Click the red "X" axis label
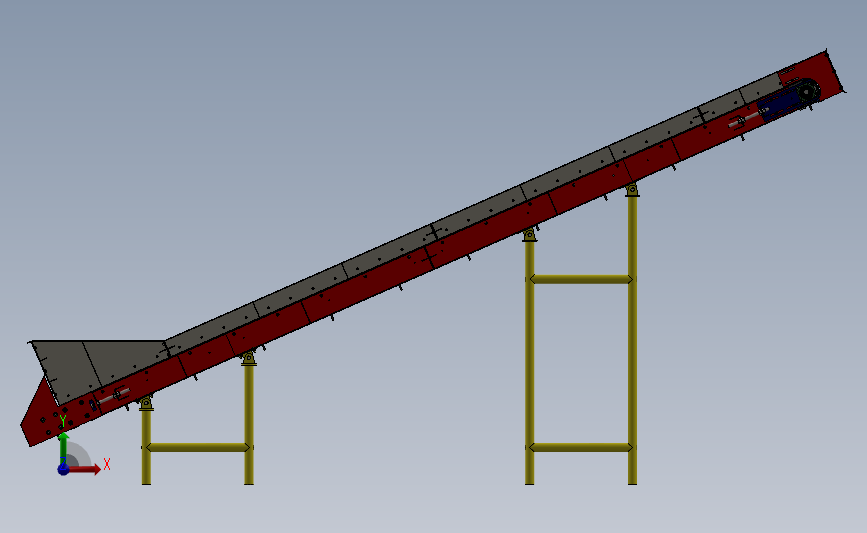This screenshot has height=533, width=867. pyautogui.click(x=107, y=464)
